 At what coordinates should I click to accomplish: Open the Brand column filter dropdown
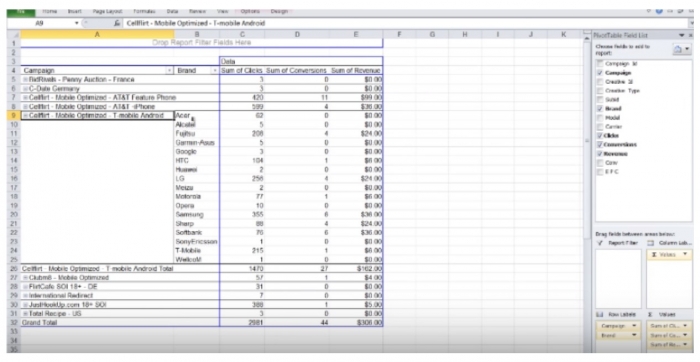tap(215, 71)
